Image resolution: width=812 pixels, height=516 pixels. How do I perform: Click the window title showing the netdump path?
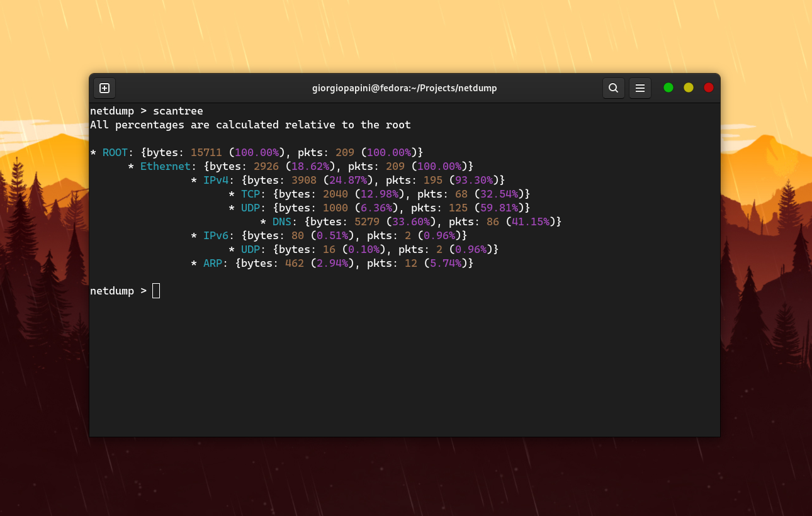tap(405, 88)
